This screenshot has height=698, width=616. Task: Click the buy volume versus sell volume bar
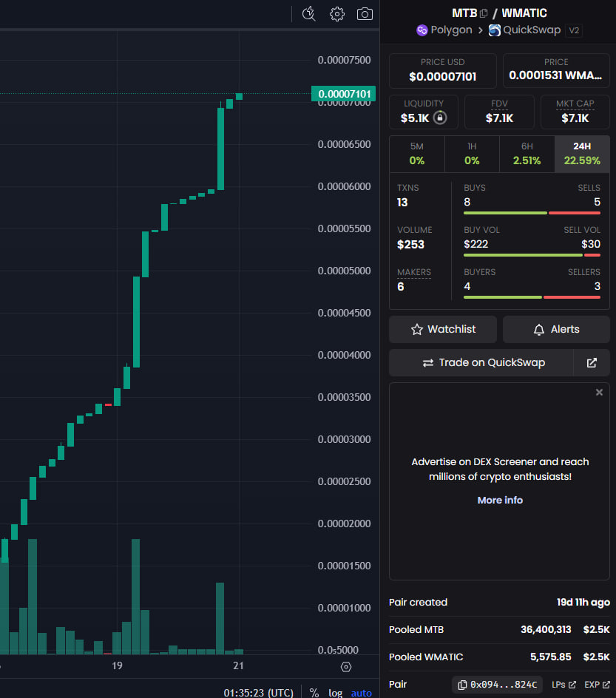click(532, 255)
